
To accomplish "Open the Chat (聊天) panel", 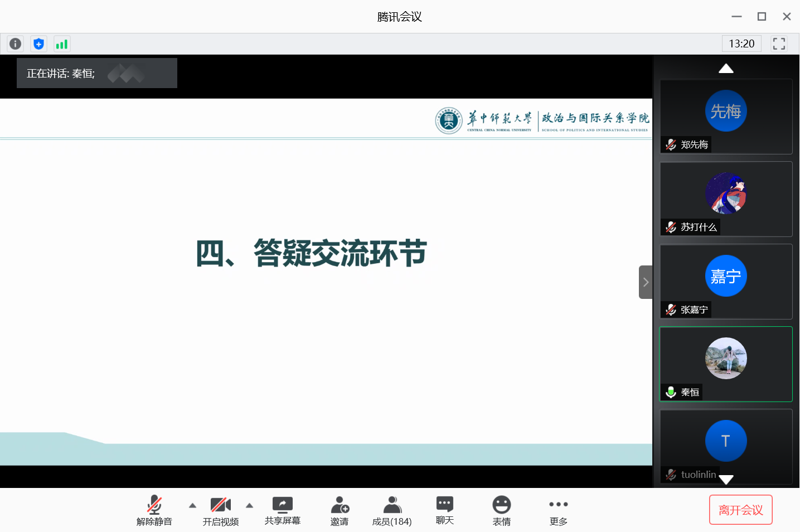I will [x=445, y=510].
